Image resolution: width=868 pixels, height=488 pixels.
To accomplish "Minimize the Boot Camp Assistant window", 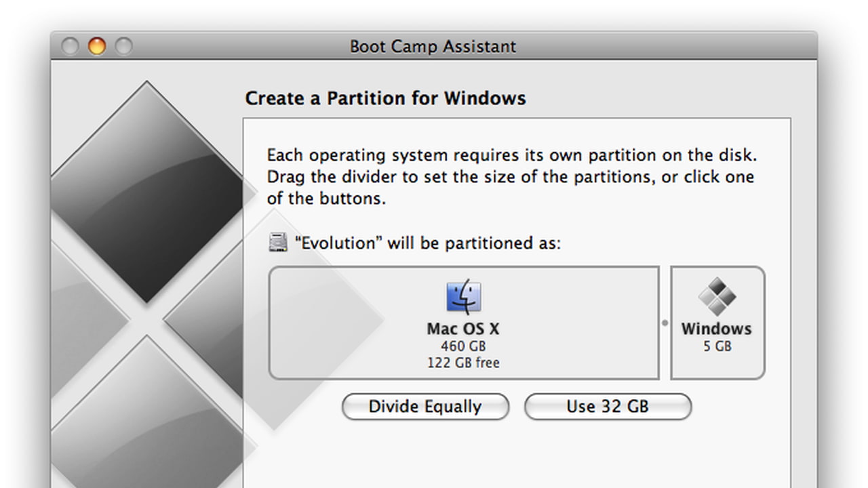I will coord(97,46).
